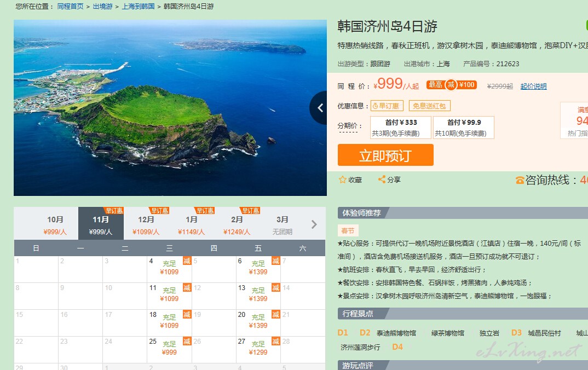588x370 pixels.
Task: Select the 11月 month tab
Action: [101, 223]
